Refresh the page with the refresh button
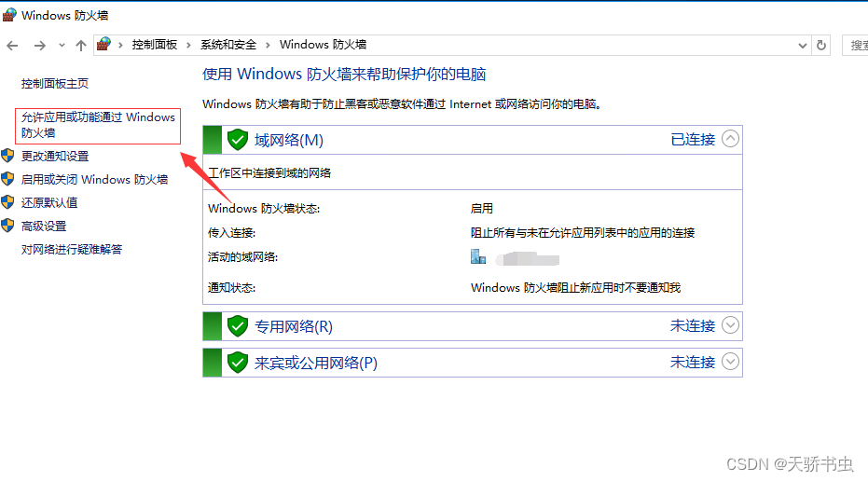The width and height of the screenshot is (868, 481). click(x=821, y=46)
